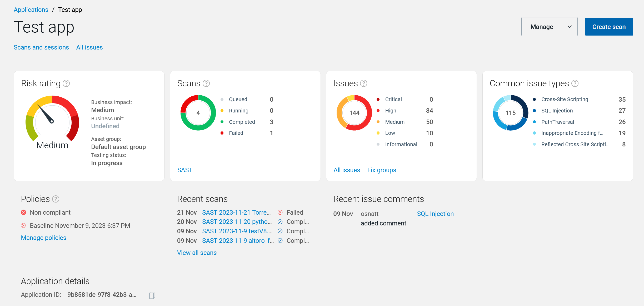644x306 pixels.
Task: Click the red High severity legend dot
Action: 378,111
